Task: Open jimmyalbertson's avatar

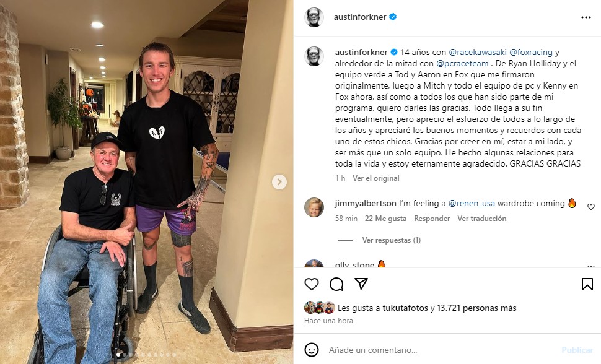Action: click(x=314, y=207)
